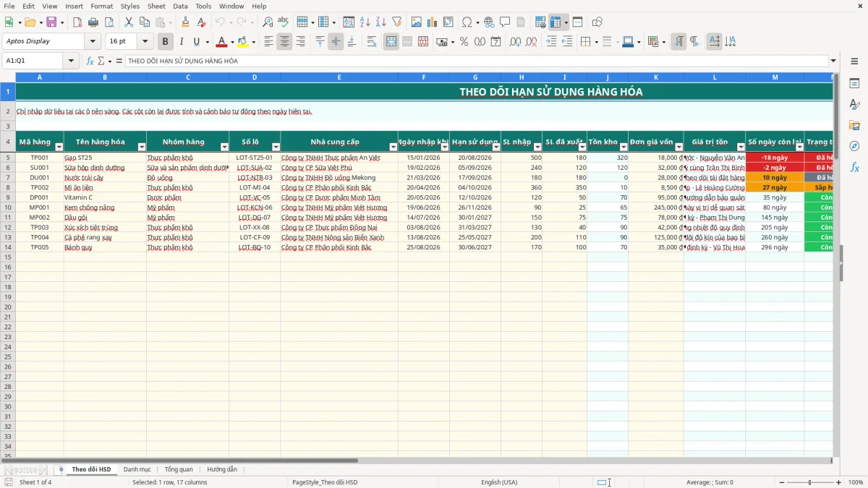This screenshot has width=868, height=488.
Task: Select cell with Cà phê rang xay
Action: [105, 237]
